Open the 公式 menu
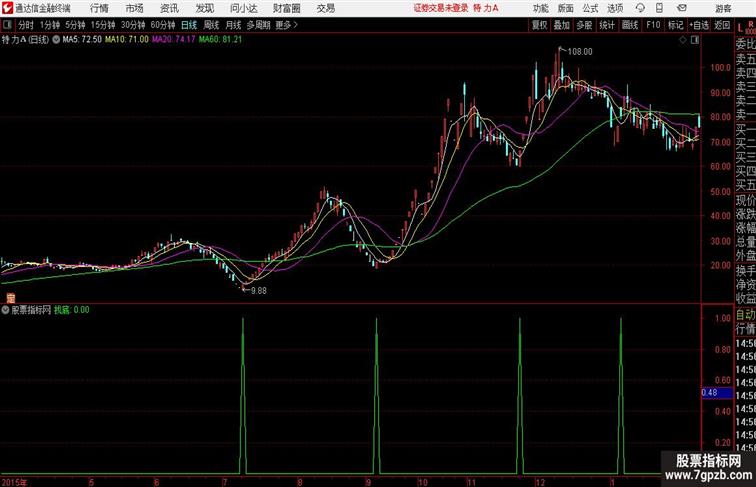Viewport: 756px width, 487px height. [590, 8]
